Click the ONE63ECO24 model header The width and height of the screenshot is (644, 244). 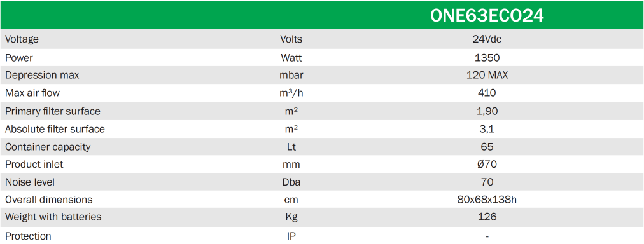click(x=487, y=16)
